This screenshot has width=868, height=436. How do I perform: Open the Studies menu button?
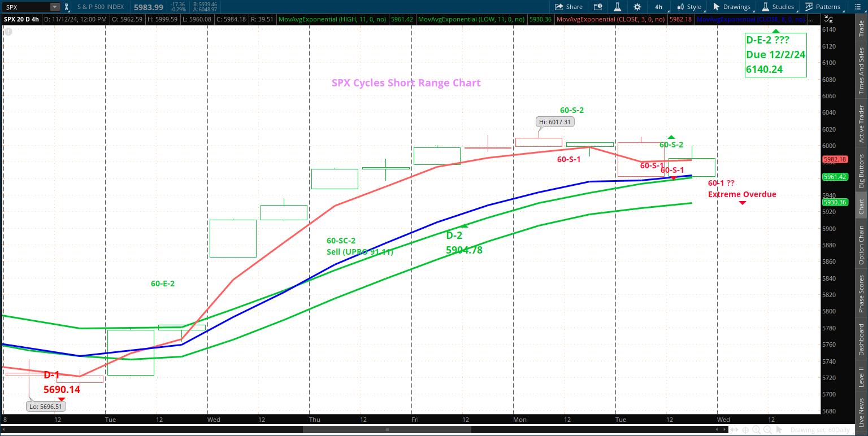tap(778, 7)
